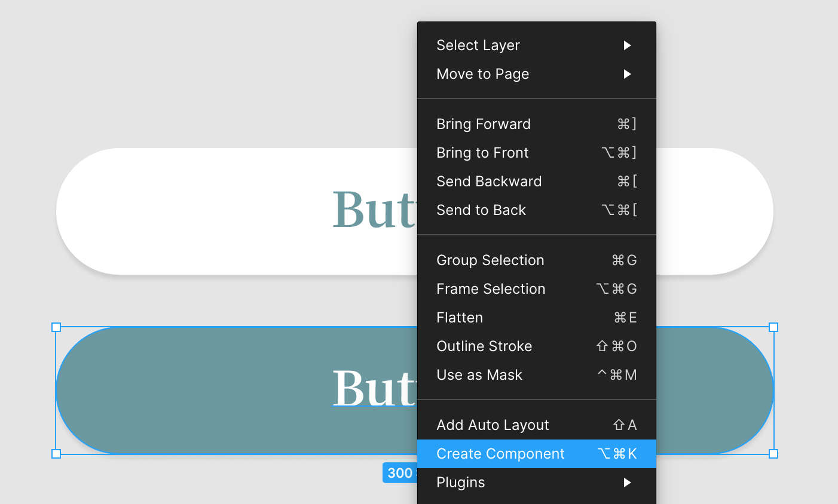Select Send Backward menu entry
This screenshot has height=504, width=838.
pos(489,182)
